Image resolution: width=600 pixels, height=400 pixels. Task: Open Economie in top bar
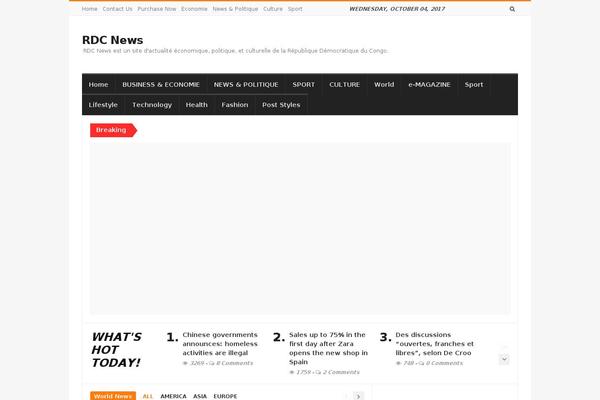(194, 9)
